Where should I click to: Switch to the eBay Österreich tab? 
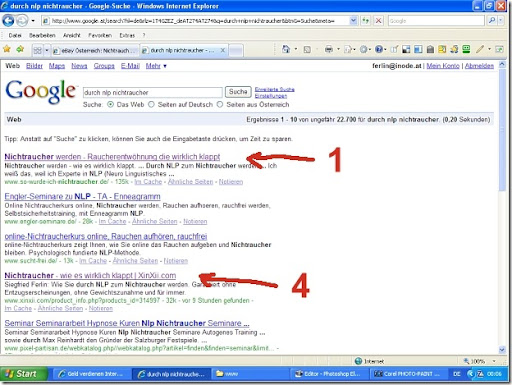tap(95, 50)
